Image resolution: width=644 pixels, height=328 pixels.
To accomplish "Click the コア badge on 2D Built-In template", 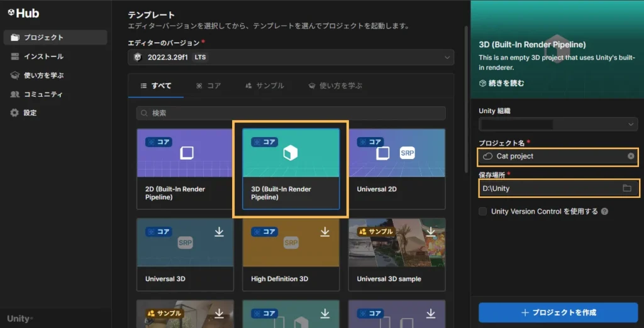I will (x=158, y=142).
